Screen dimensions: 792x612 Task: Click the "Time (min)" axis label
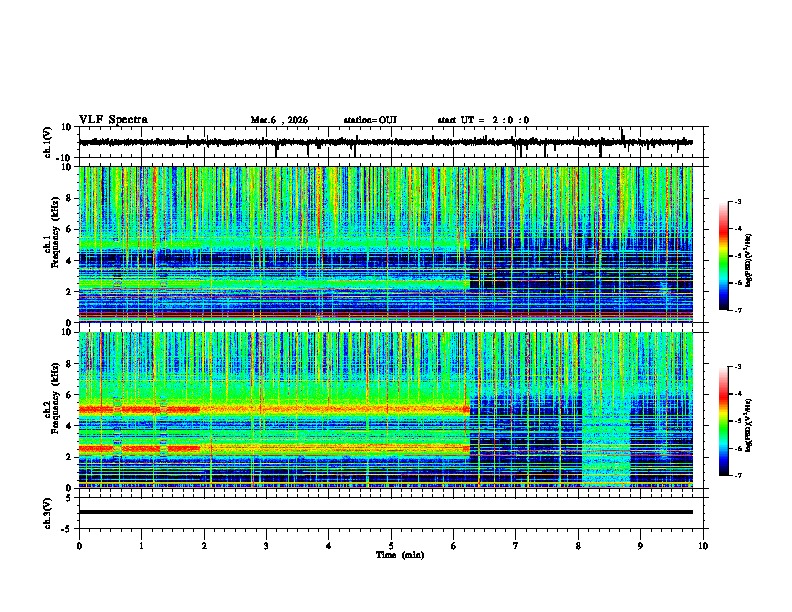click(x=400, y=555)
